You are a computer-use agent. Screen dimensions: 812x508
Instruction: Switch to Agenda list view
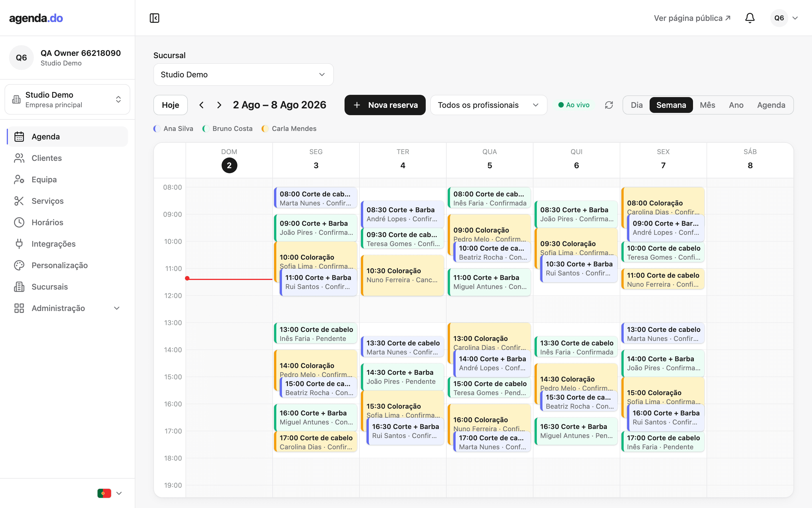pos(771,105)
